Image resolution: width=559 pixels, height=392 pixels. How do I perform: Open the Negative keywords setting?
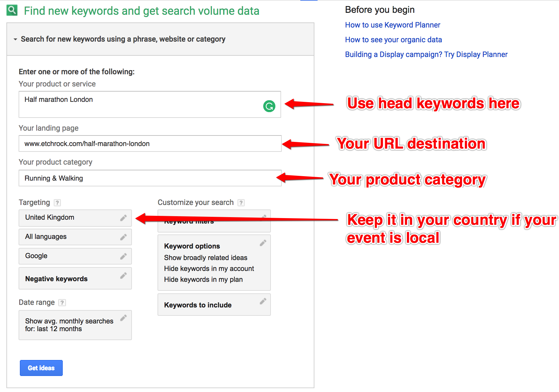[75, 278]
